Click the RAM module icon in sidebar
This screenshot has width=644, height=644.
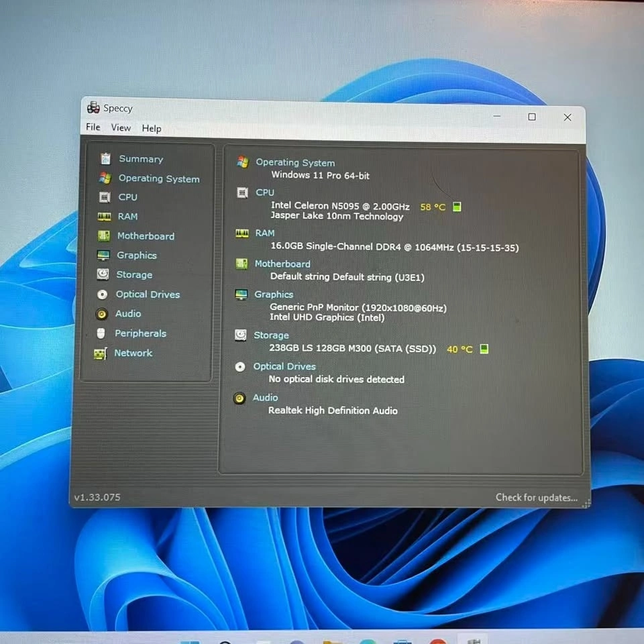click(x=104, y=217)
